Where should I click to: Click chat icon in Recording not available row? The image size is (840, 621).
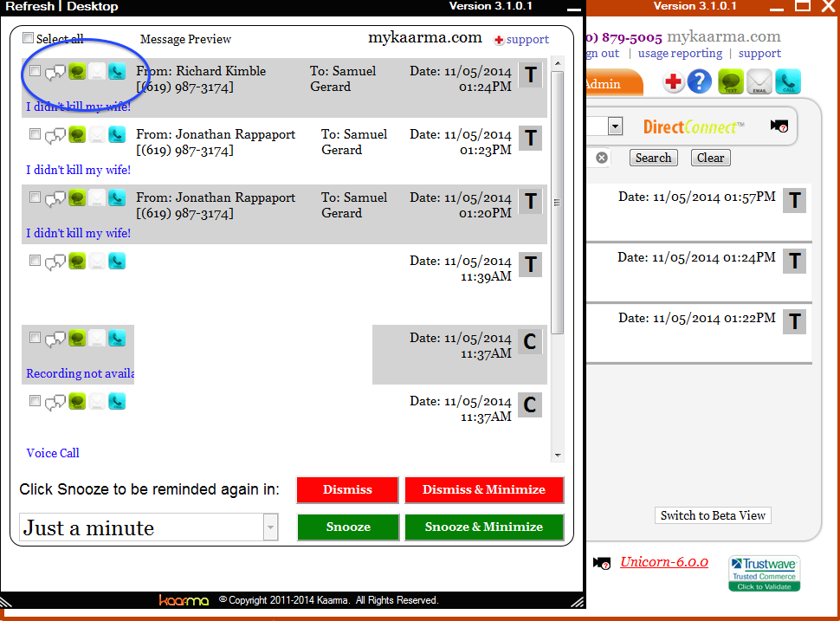click(55, 340)
